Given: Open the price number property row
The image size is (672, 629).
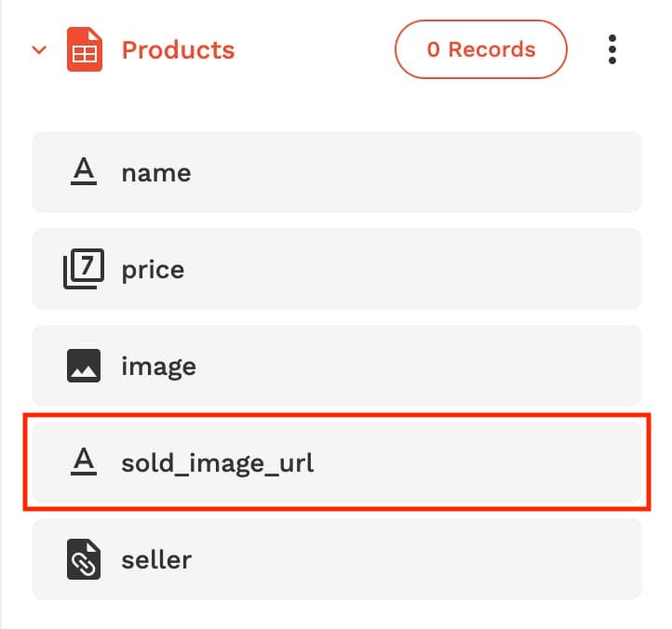Looking at the screenshot, I should pos(337,269).
